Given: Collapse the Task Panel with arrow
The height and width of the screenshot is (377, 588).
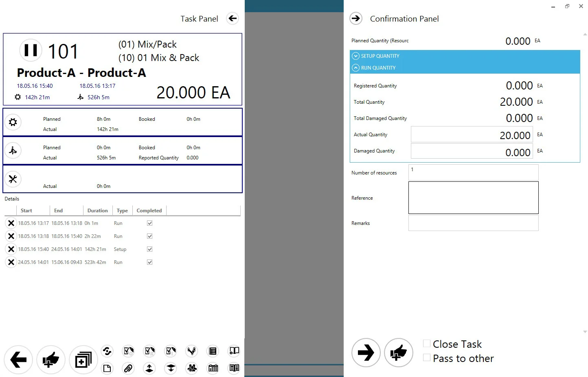Looking at the screenshot, I should pos(233,18).
